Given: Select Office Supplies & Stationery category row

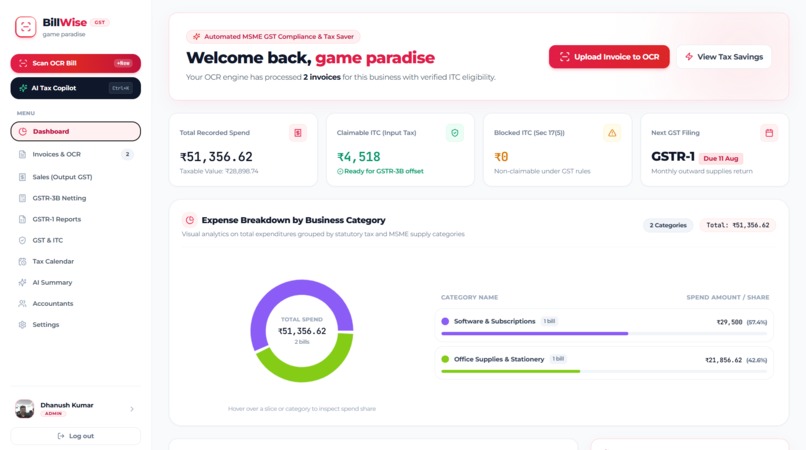Looking at the screenshot, I should (x=604, y=363).
